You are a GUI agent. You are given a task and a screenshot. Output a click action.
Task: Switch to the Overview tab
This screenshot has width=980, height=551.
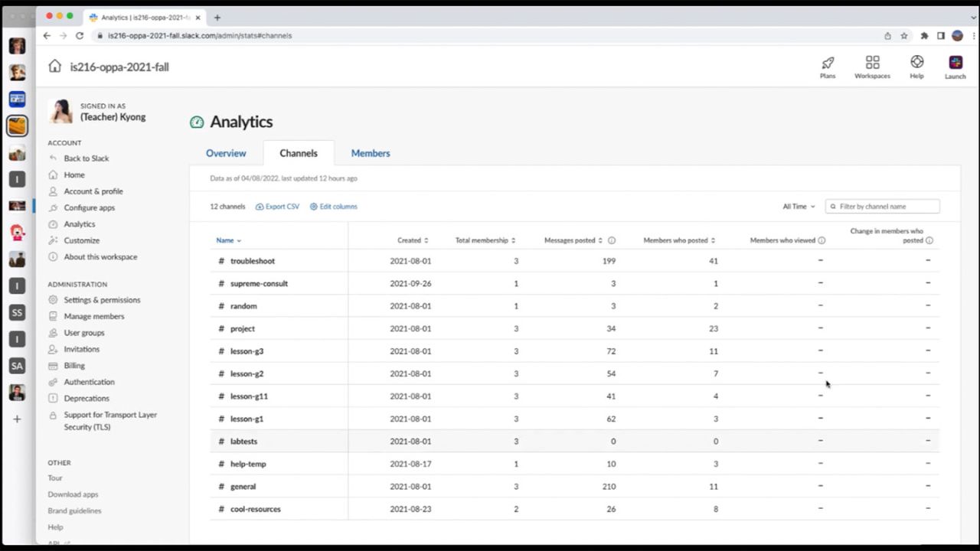[x=226, y=153]
